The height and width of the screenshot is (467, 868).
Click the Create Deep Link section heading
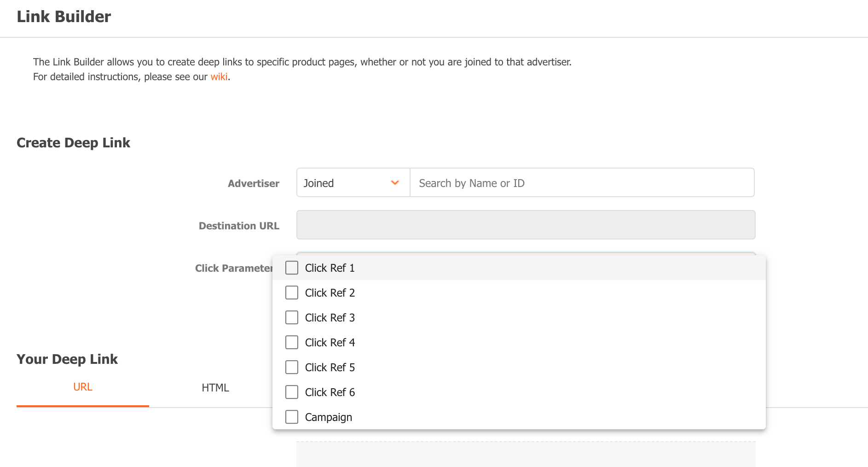[74, 143]
